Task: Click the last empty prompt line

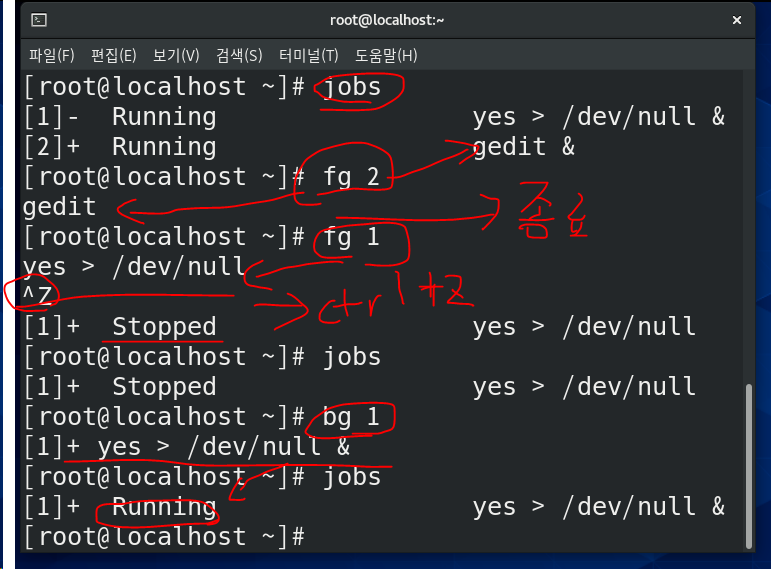Action: pyautogui.click(x=164, y=537)
